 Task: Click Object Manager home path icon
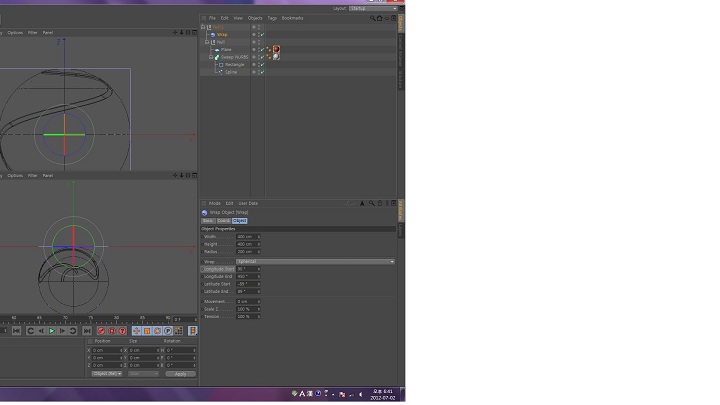pyautogui.click(x=379, y=18)
